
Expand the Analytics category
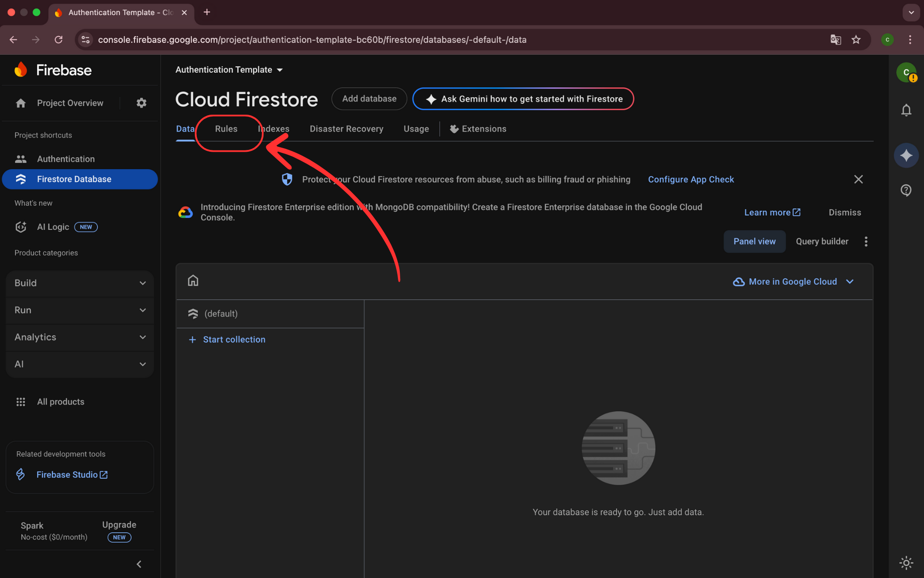[80, 337]
